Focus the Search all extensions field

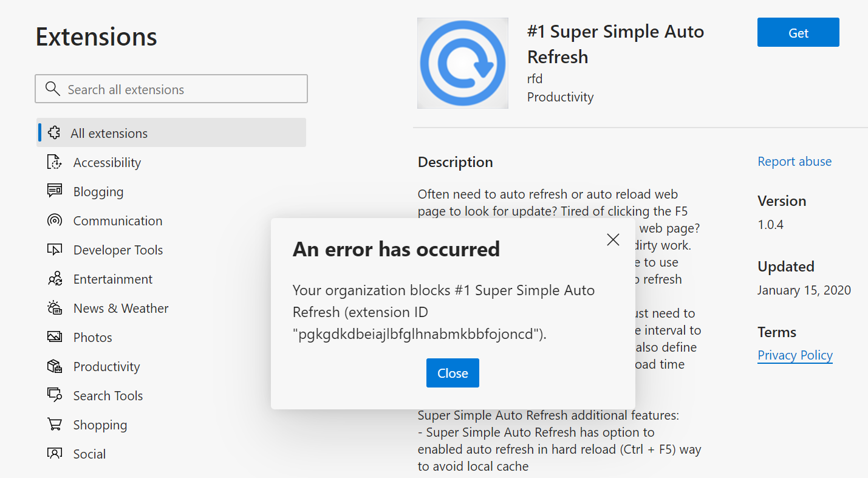click(171, 89)
